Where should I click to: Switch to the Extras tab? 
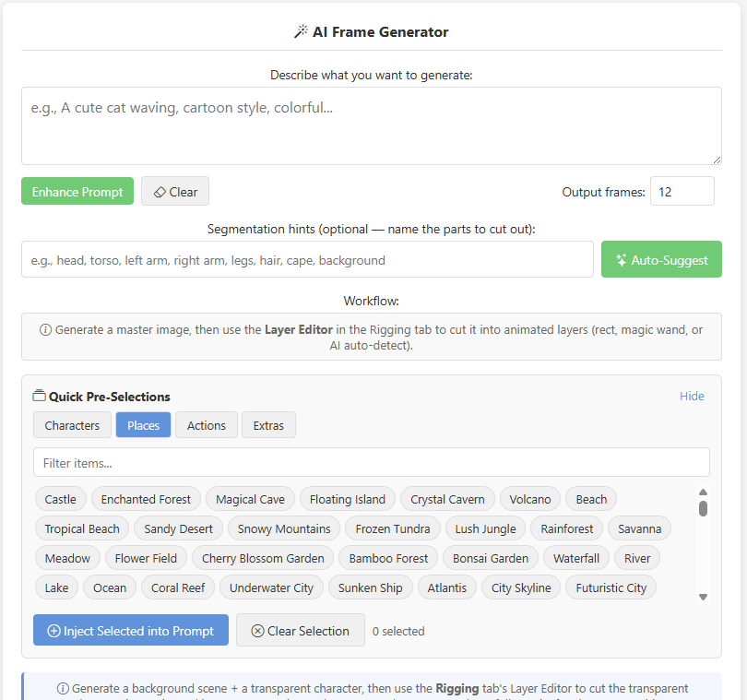point(268,425)
